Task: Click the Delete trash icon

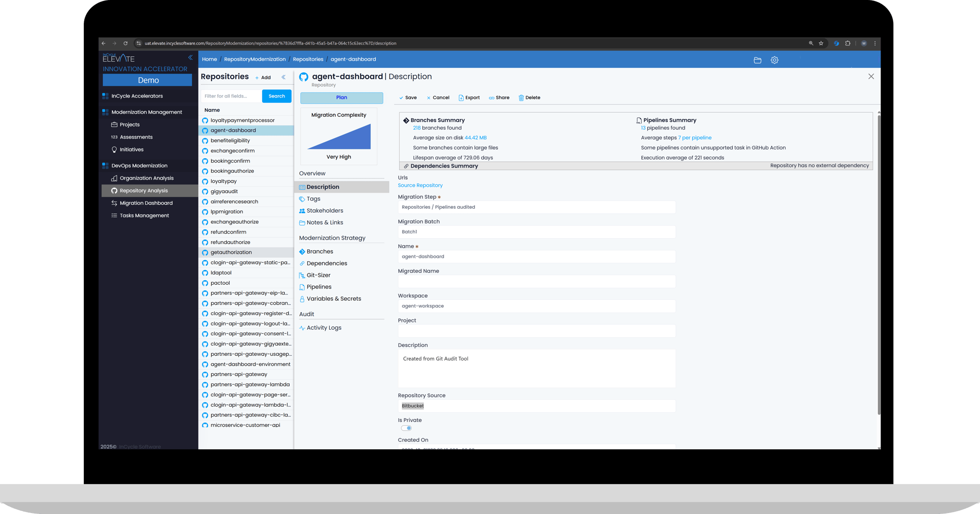Action: point(521,98)
